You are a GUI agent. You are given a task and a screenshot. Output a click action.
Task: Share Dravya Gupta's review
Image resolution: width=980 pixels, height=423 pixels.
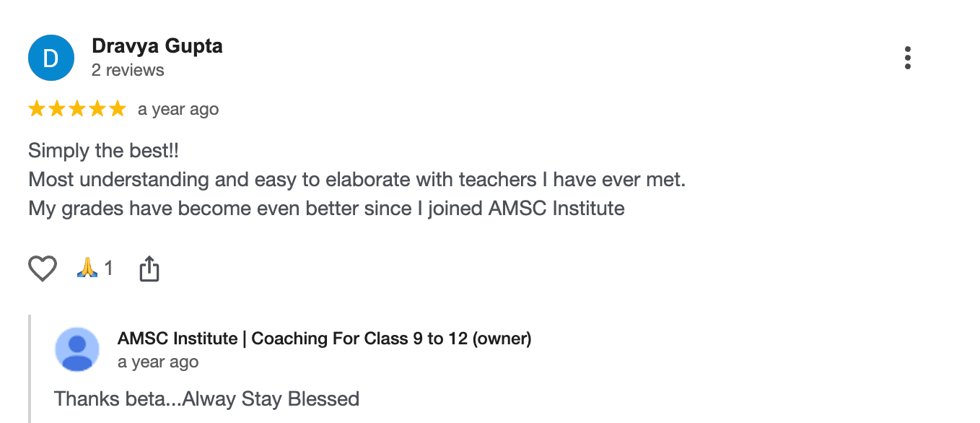point(149,269)
